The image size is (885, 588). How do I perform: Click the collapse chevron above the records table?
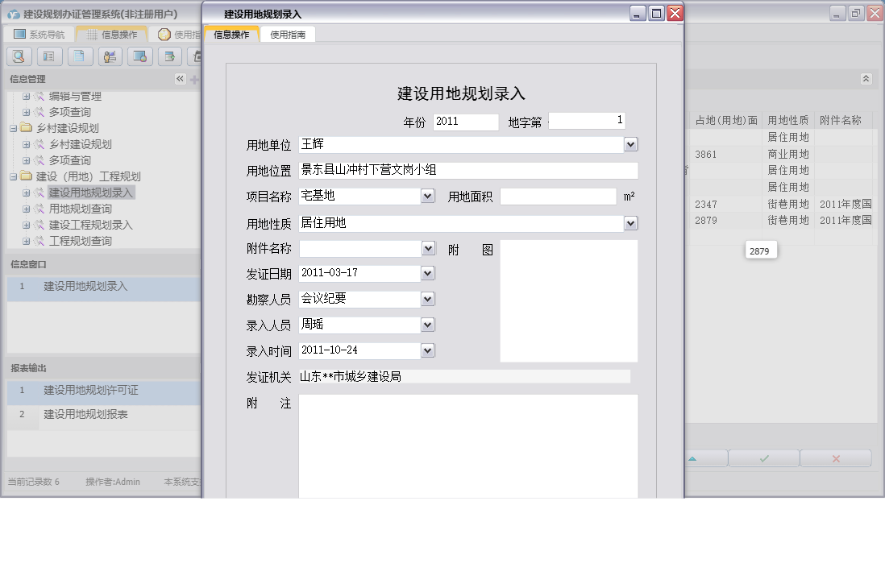pos(866,79)
